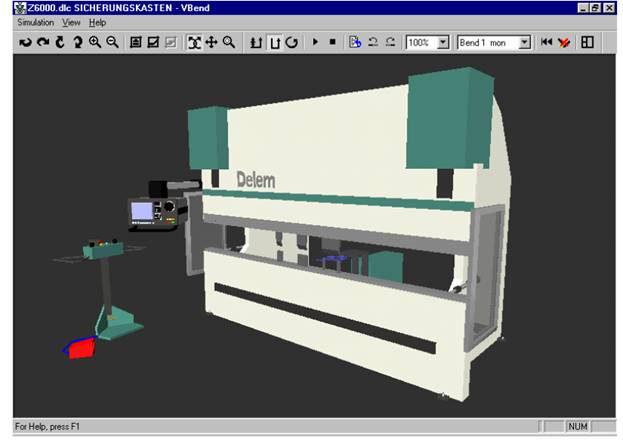Image resolution: width=623 pixels, height=446 pixels.
Task: Click the red foot pedal in 3D view
Action: point(82,348)
